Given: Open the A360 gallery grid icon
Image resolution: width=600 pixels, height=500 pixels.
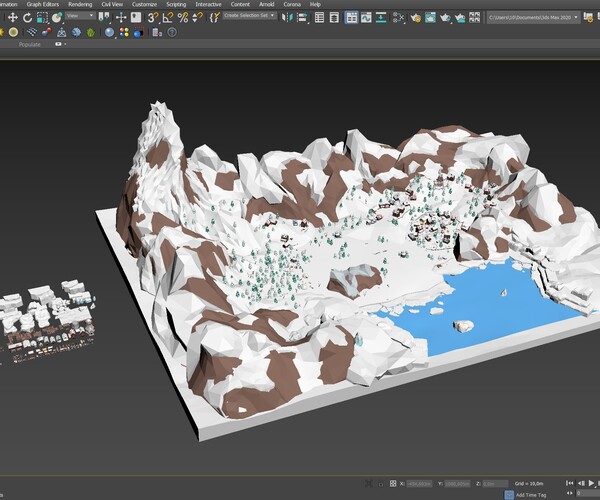Looking at the screenshot, I should pos(474,18).
